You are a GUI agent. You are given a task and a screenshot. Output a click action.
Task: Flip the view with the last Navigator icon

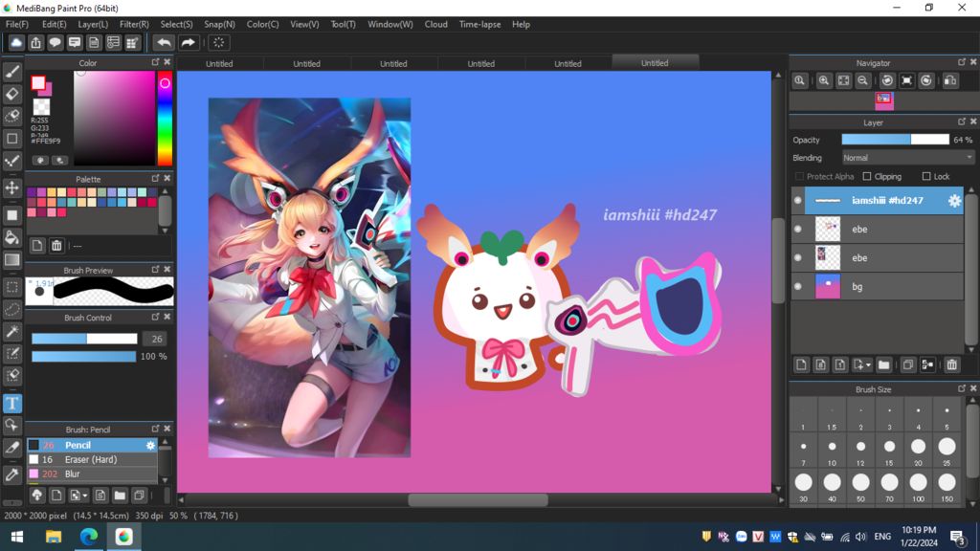[950, 80]
